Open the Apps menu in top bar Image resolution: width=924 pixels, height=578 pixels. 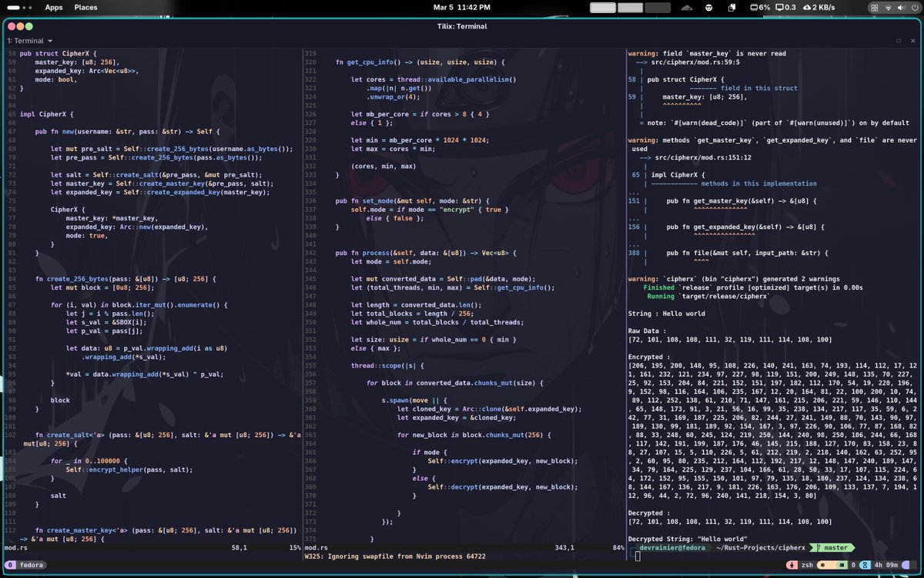54,7
